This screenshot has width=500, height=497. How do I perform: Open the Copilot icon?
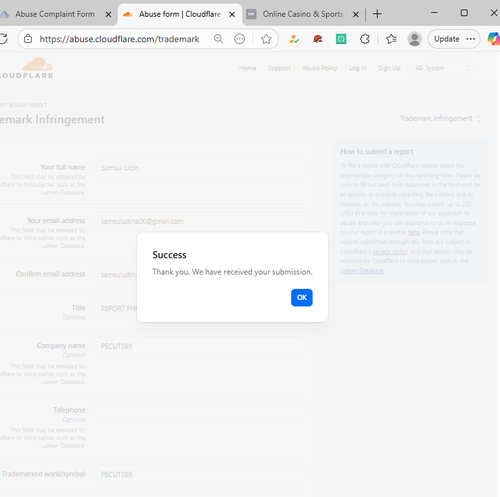[x=494, y=39]
